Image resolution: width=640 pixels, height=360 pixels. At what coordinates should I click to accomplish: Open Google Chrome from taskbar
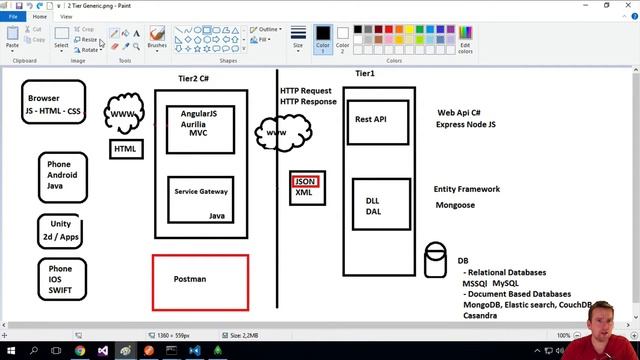(80, 351)
